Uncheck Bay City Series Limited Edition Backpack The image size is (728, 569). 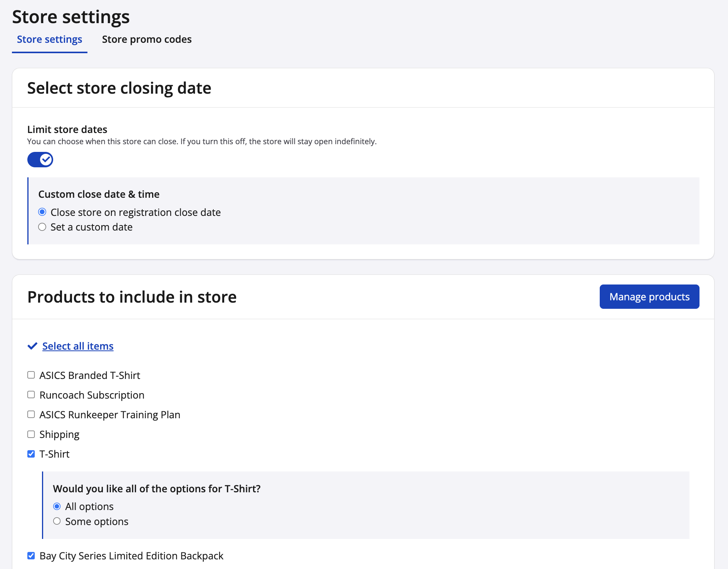[x=31, y=556]
